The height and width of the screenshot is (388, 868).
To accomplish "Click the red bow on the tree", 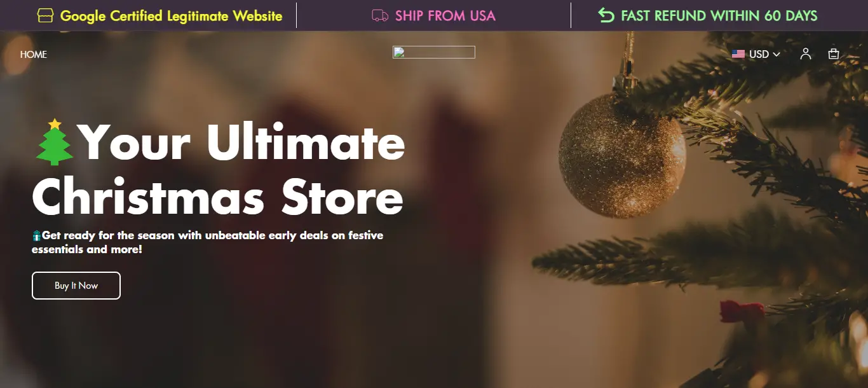I will click(742, 311).
